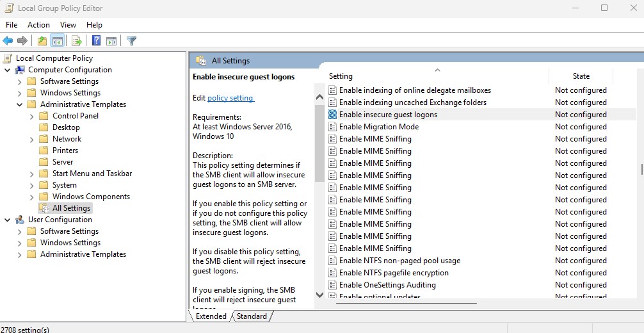Click the description pane scroll-down arrow
Viewport: 644px width, 333px height.
click(x=320, y=295)
